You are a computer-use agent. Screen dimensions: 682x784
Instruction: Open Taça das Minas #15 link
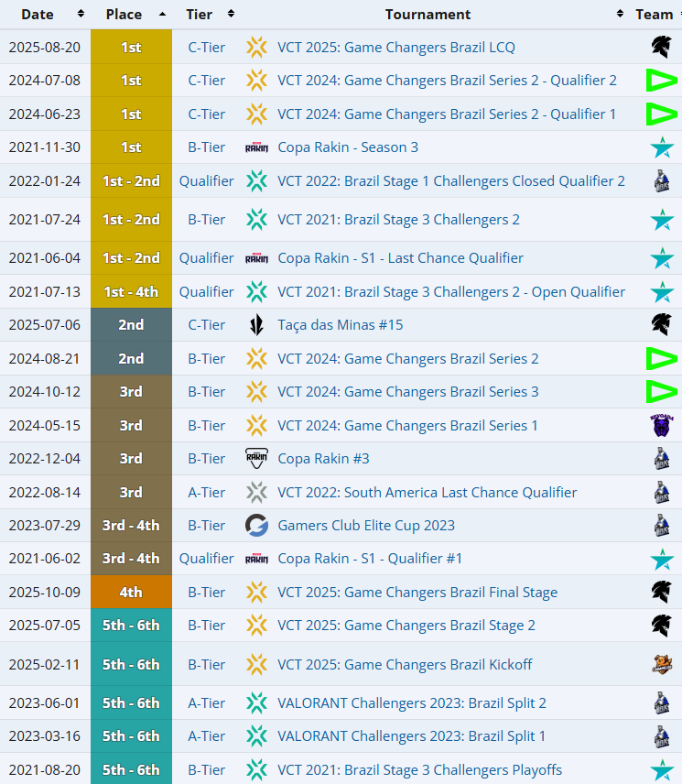point(341,325)
